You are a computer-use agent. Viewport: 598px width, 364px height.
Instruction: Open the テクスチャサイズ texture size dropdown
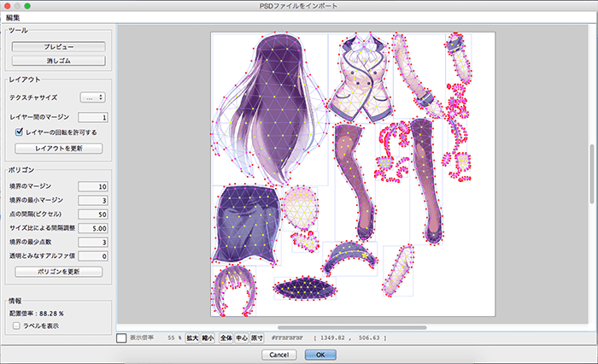(92, 98)
